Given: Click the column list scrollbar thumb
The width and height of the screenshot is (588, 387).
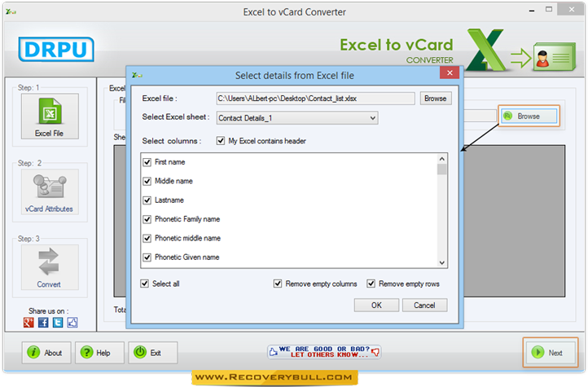Looking at the screenshot, I should (x=442, y=169).
